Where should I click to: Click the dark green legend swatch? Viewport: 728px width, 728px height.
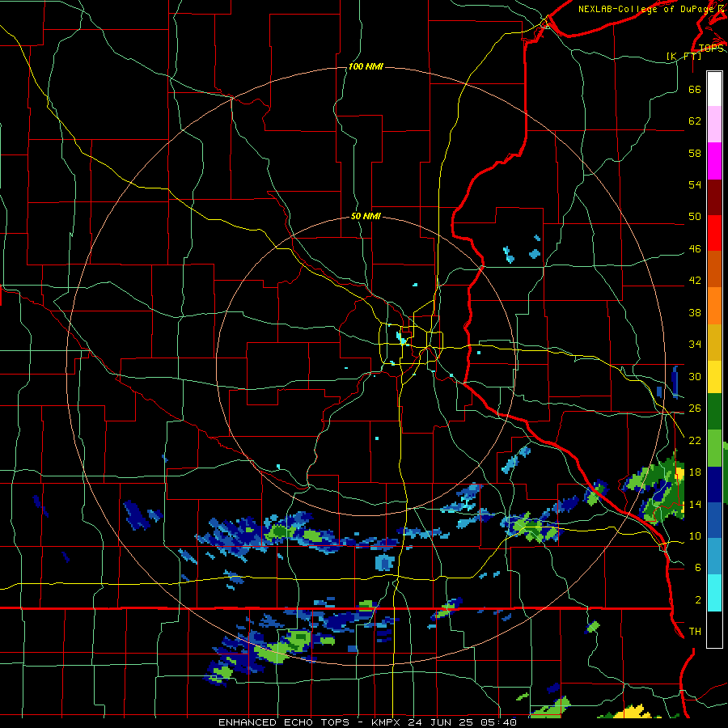[x=714, y=412]
